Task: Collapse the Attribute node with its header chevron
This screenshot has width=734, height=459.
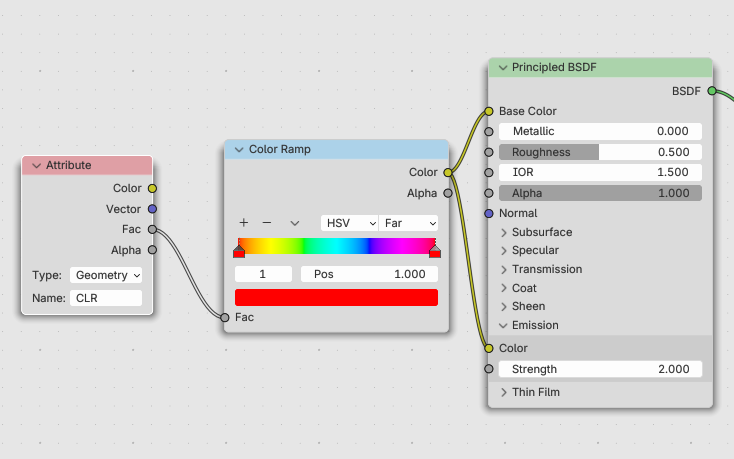Action: click(x=37, y=166)
